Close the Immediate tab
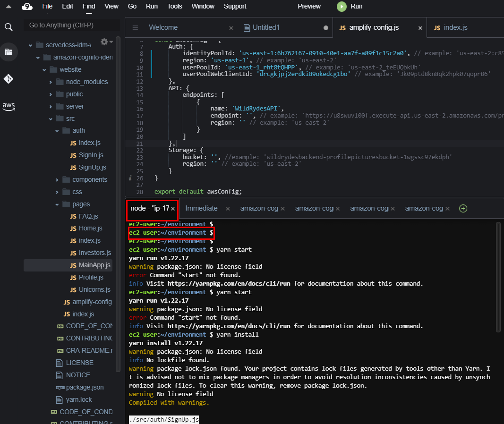 pyautogui.click(x=228, y=209)
